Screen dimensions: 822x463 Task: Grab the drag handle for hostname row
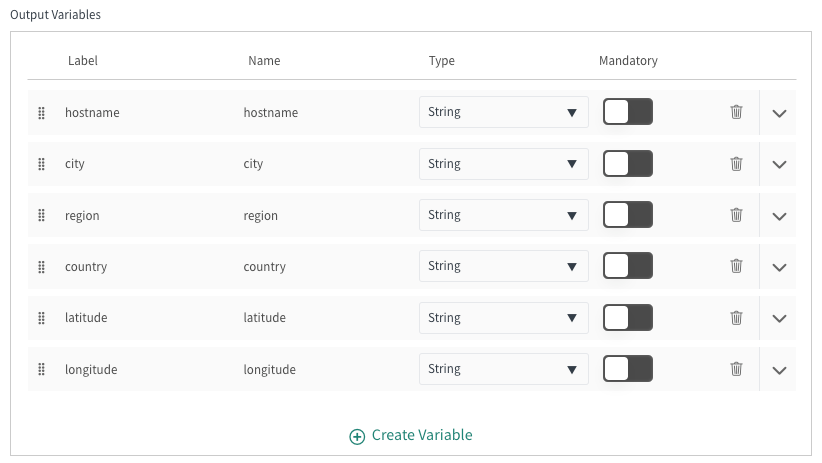point(42,113)
